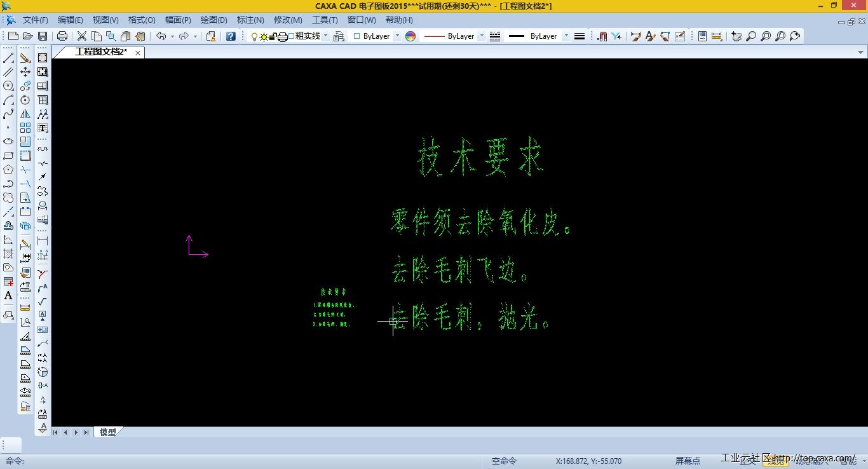Open the 屏幕点 point mode dropdown
The image size is (868, 469).
688,461
